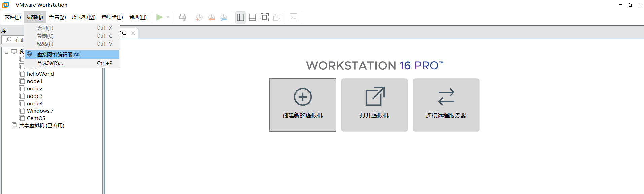Close the home tab with X
Screen dimensions: 644x194
[x=133, y=33]
